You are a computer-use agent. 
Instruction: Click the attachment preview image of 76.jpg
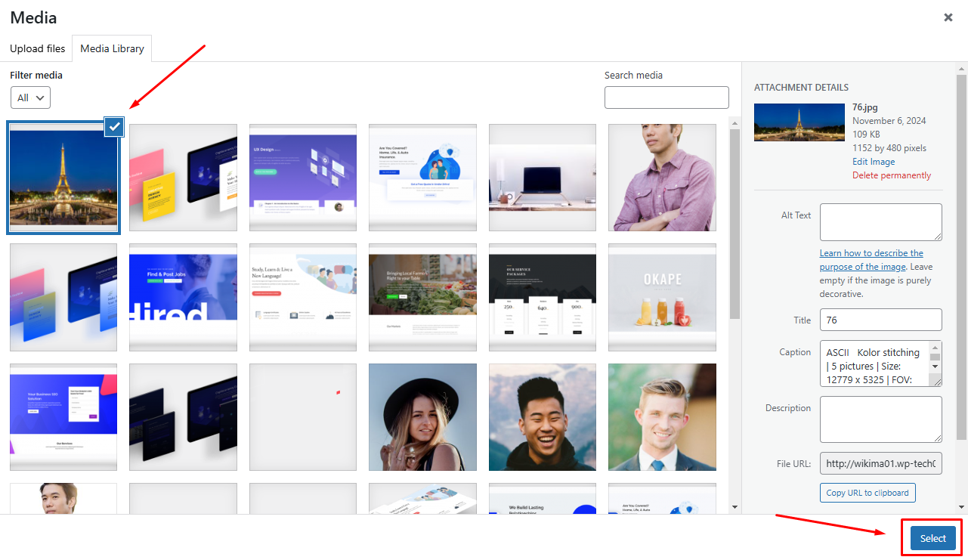click(x=799, y=122)
